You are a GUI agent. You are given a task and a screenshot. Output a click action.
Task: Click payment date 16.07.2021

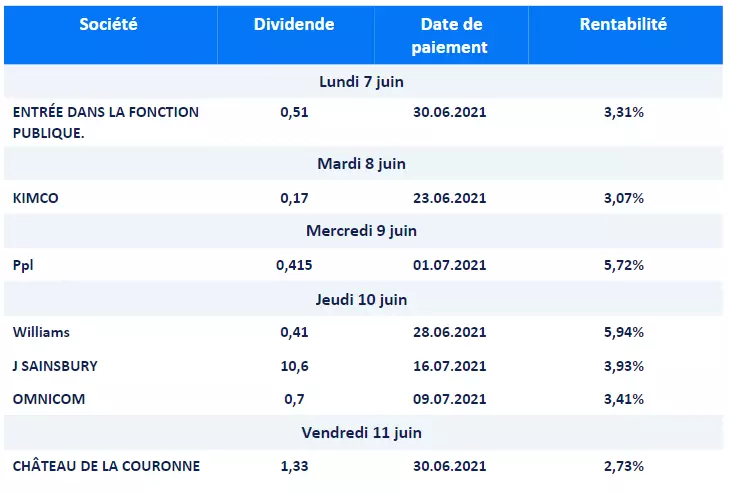(450, 366)
